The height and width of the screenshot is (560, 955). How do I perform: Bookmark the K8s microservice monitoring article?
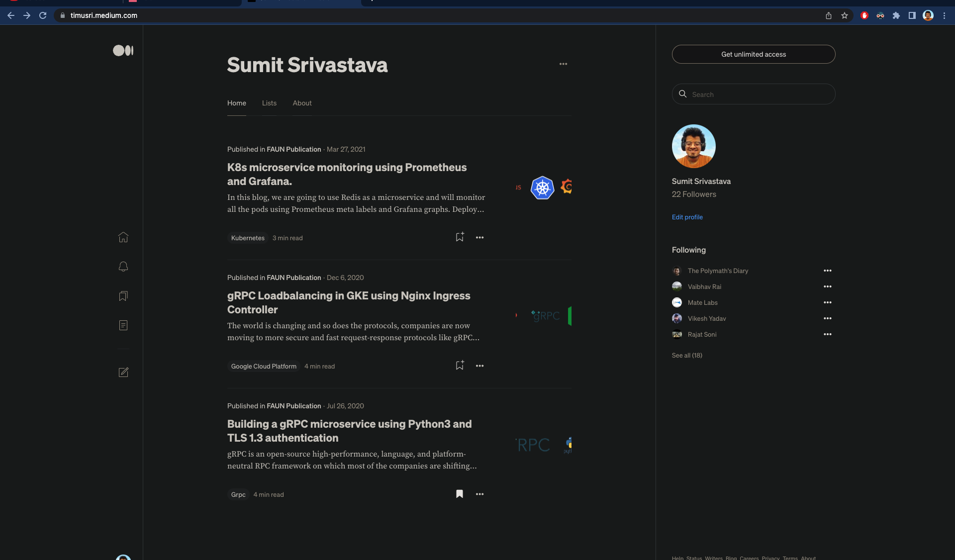(x=460, y=237)
